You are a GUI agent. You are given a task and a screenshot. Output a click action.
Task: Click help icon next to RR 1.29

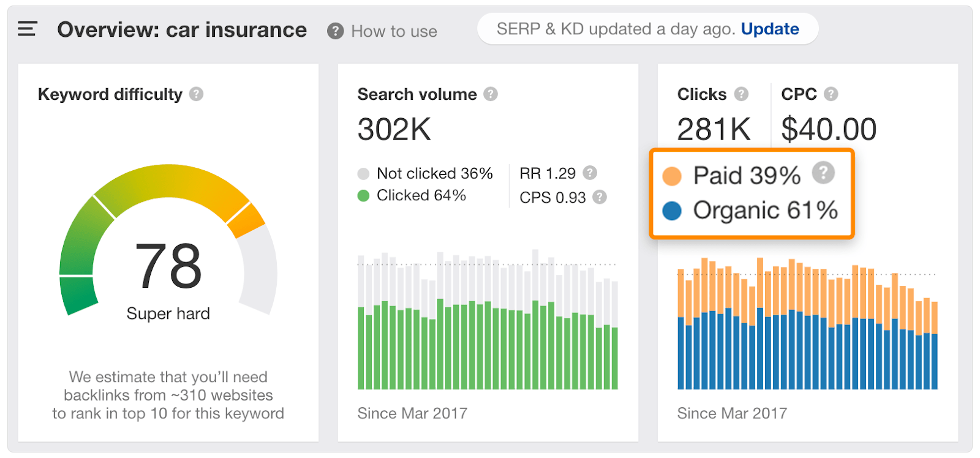tap(590, 173)
